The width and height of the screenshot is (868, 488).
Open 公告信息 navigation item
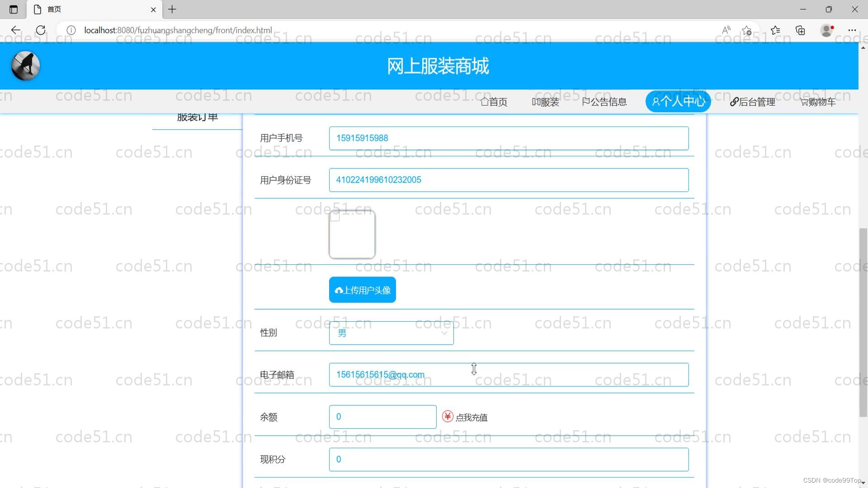[604, 102]
